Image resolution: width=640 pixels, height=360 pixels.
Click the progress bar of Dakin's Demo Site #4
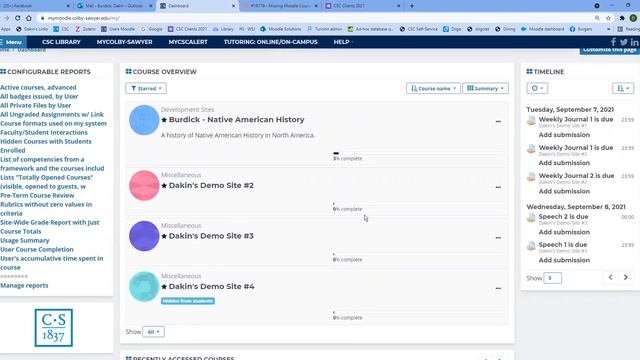(418, 313)
